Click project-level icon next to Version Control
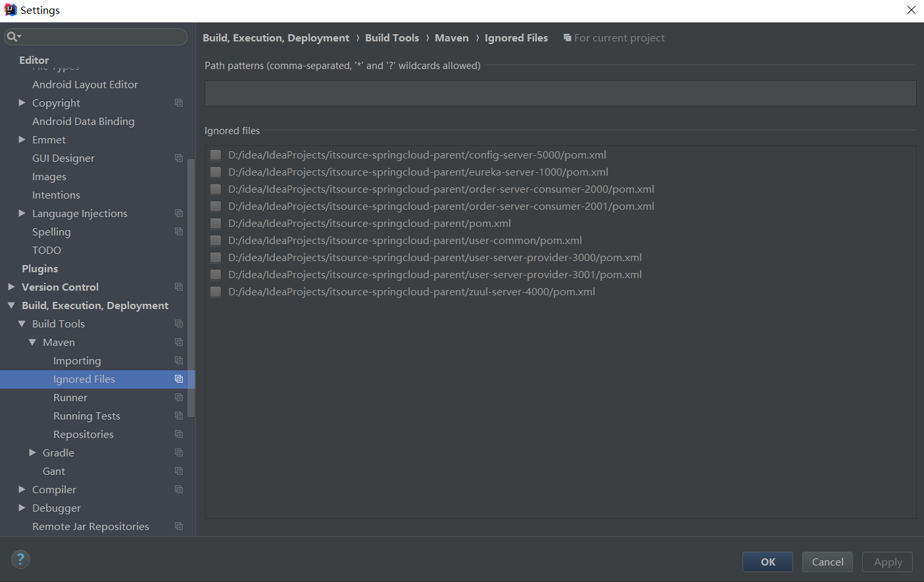Image resolution: width=924 pixels, height=582 pixels. coord(179,287)
